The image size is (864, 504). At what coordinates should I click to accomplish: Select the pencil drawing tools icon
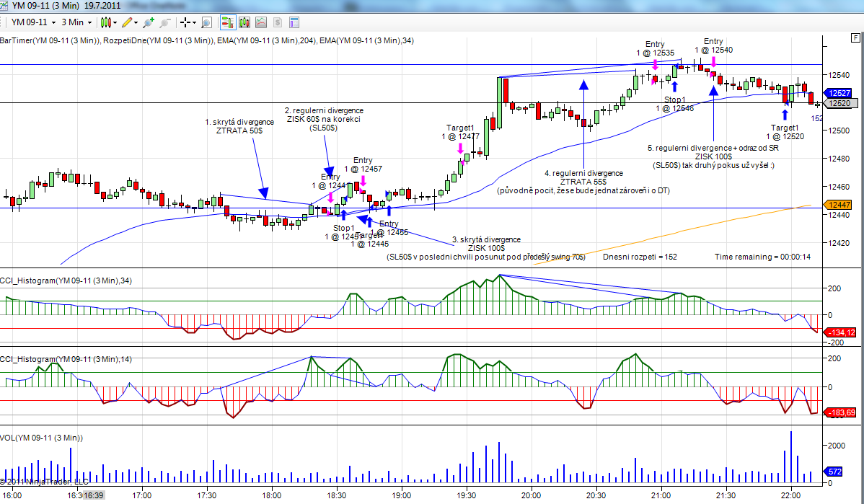click(127, 22)
